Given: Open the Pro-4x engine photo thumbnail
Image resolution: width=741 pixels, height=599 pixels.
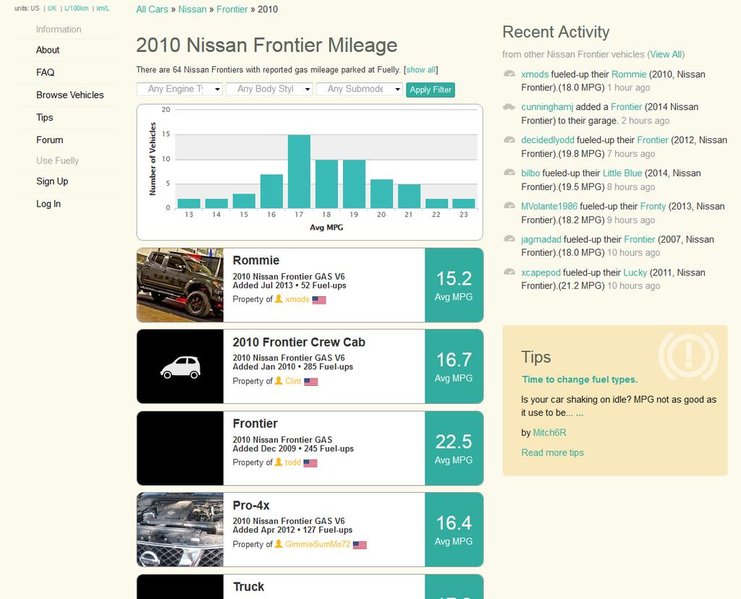Looking at the screenshot, I should 180,530.
